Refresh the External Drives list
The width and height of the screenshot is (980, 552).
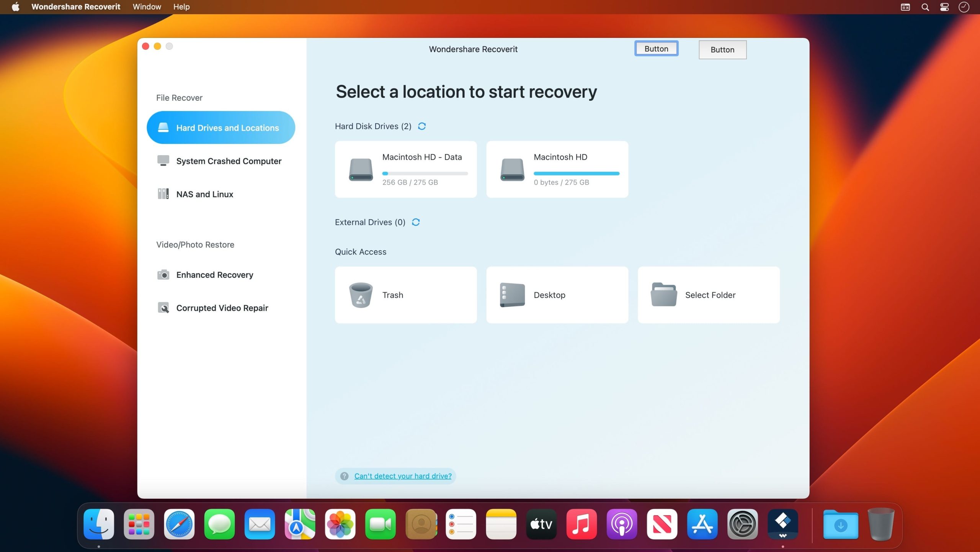(x=416, y=222)
